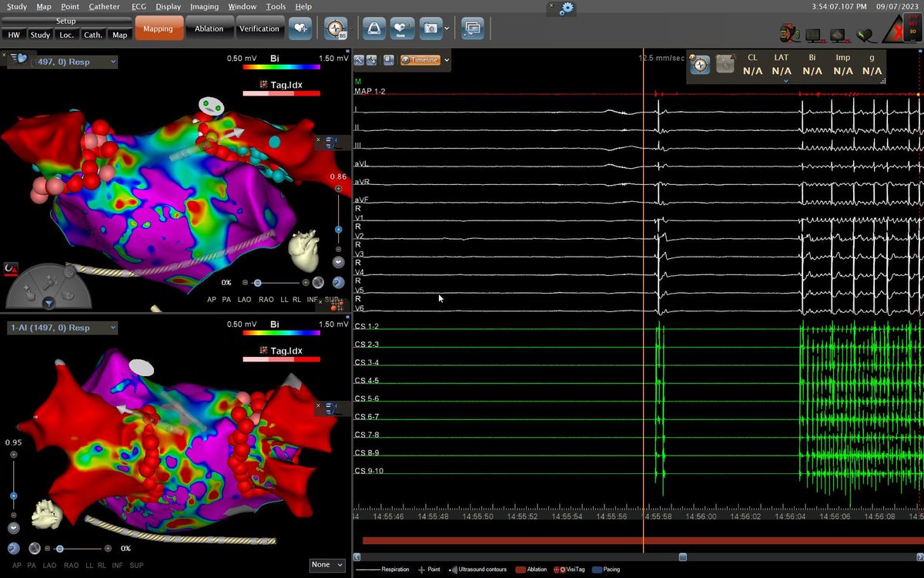The image size is (924, 578).
Task: Select the SUP view on the lower map
Action: (x=137, y=566)
